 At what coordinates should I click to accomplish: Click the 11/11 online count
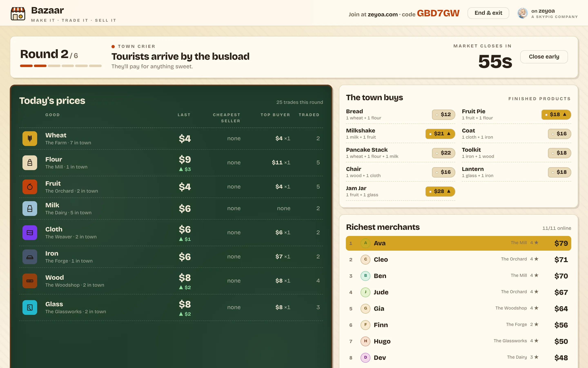tap(557, 228)
